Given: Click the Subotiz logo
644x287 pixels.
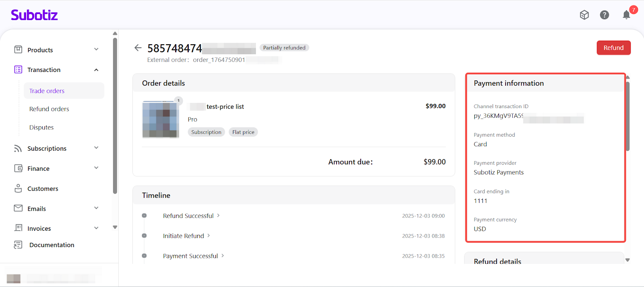Looking at the screenshot, I should pos(34,15).
